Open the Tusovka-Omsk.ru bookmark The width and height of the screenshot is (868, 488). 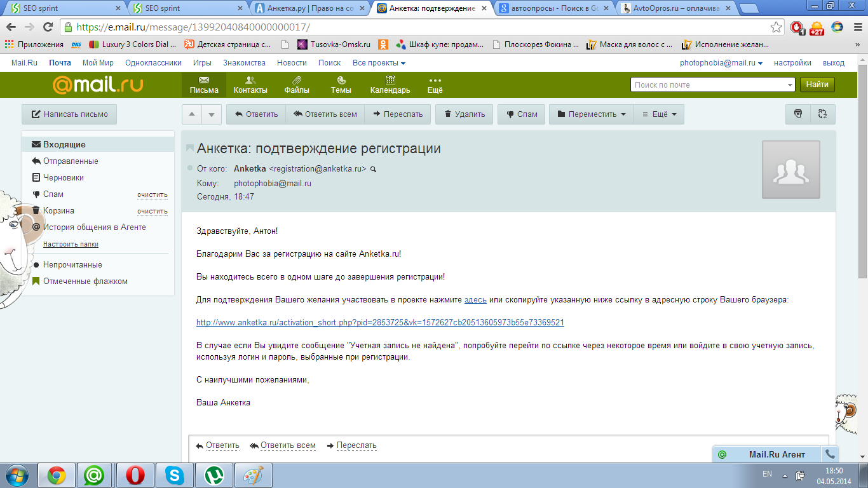coord(334,44)
